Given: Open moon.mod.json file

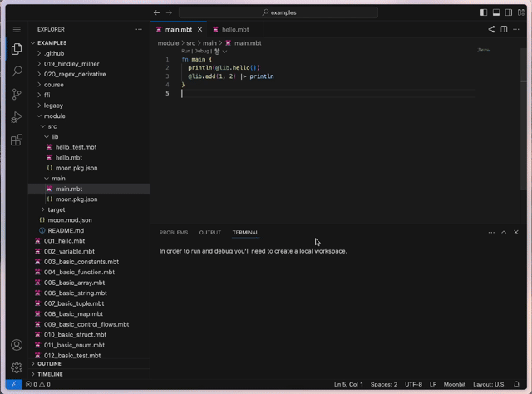Looking at the screenshot, I should pos(89,220).
